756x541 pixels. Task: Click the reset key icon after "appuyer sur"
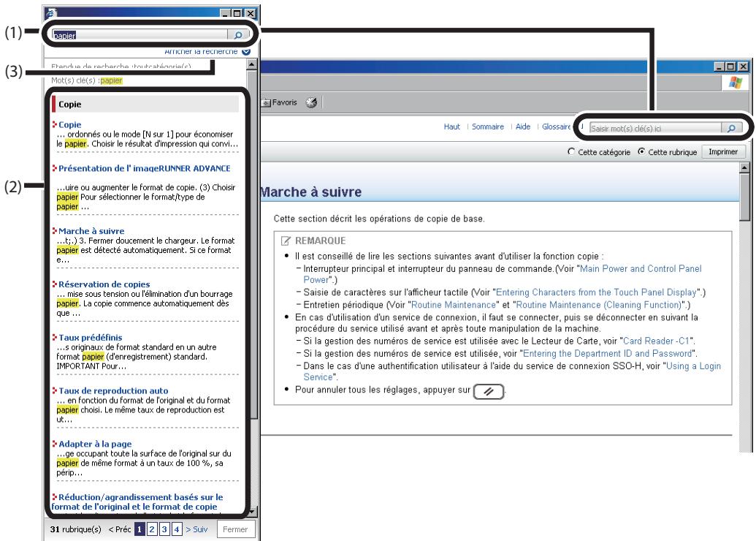(489, 391)
